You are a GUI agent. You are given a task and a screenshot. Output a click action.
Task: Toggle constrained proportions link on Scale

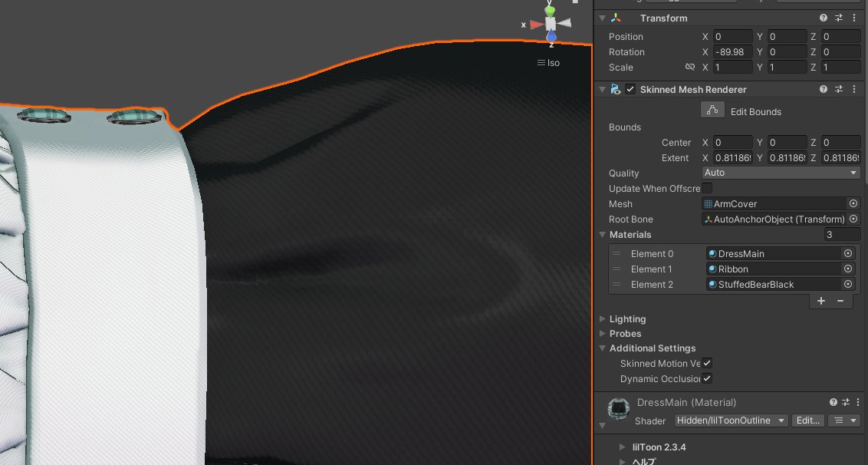click(x=690, y=67)
